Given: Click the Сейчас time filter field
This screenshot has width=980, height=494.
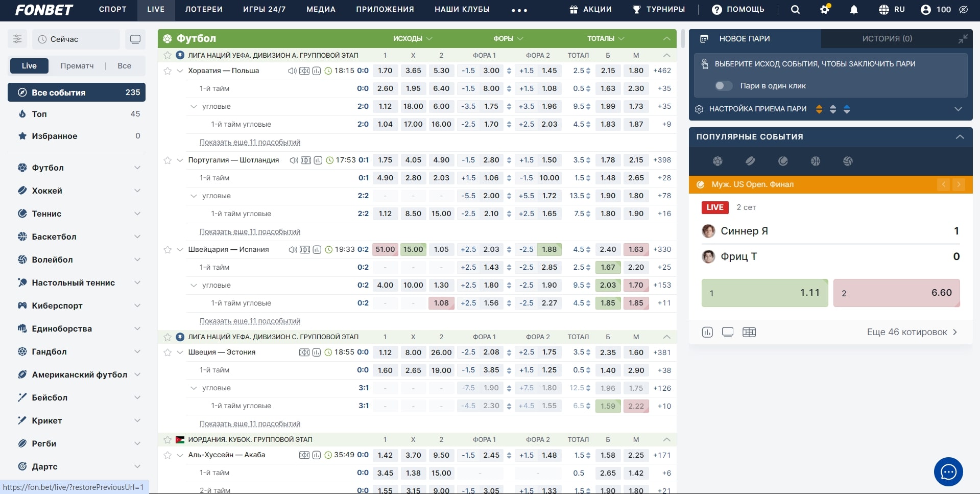Looking at the screenshot, I should [76, 39].
